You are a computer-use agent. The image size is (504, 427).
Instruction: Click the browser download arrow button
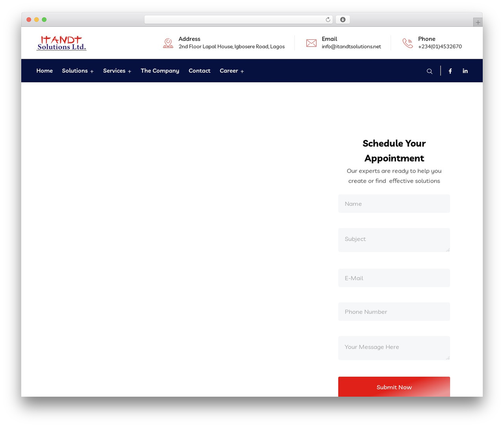pos(343,20)
